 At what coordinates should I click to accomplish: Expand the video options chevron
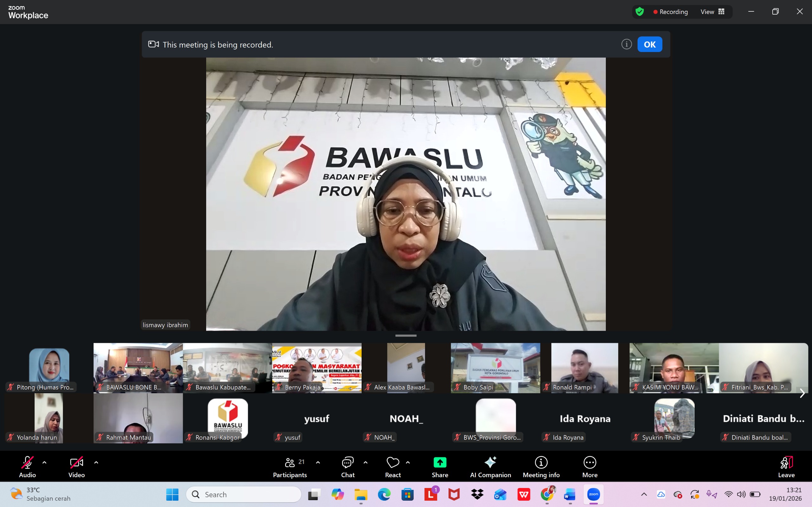96,463
